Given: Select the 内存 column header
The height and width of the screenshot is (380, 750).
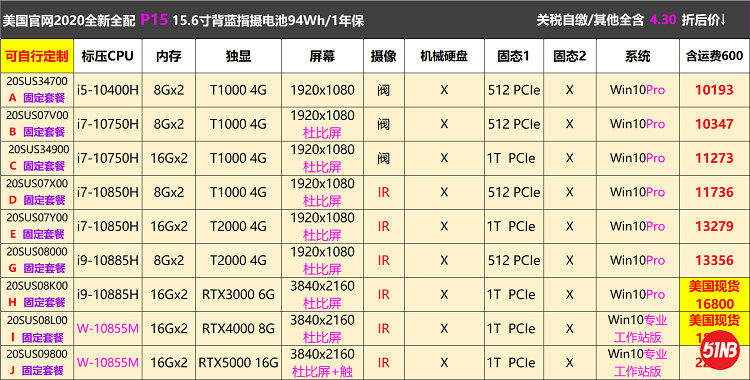Looking at the screenshot, I should click(168, 56).
